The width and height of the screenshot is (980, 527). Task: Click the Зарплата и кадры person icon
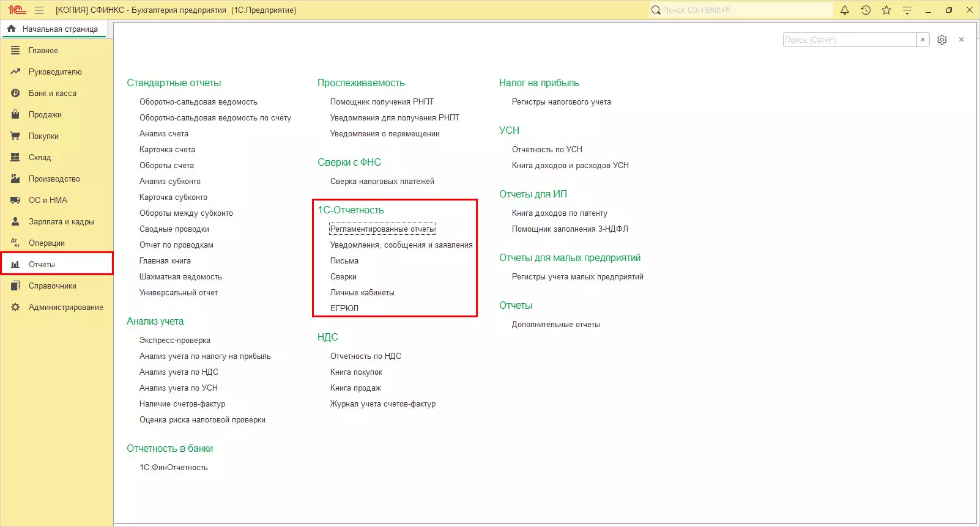(15, 222)
